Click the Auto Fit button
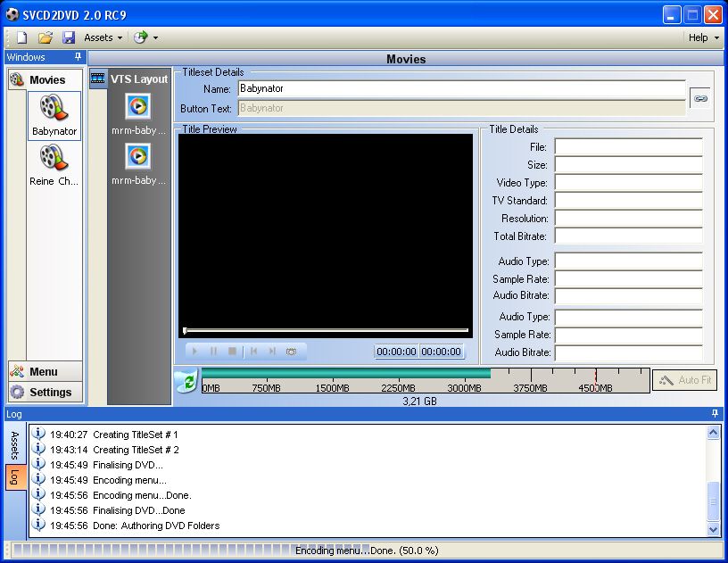Viewport: 728px width, 563px height. tap(685, 380)
